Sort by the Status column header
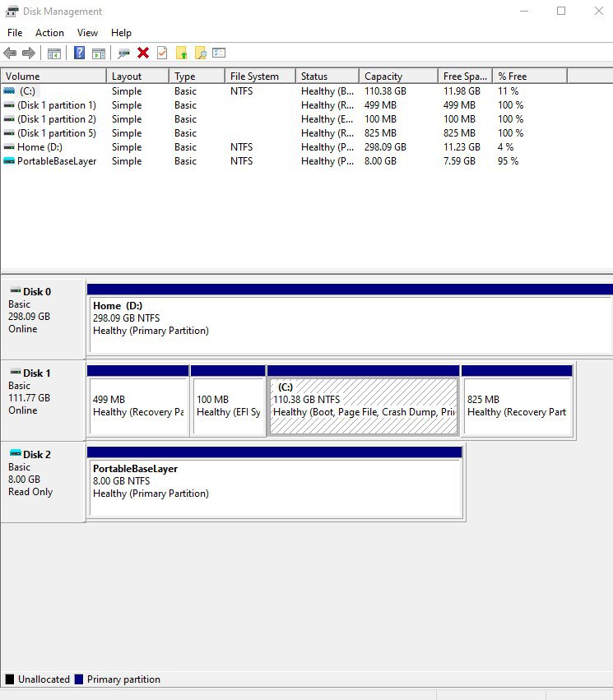 pyautogui.click(x=327, y=76)
